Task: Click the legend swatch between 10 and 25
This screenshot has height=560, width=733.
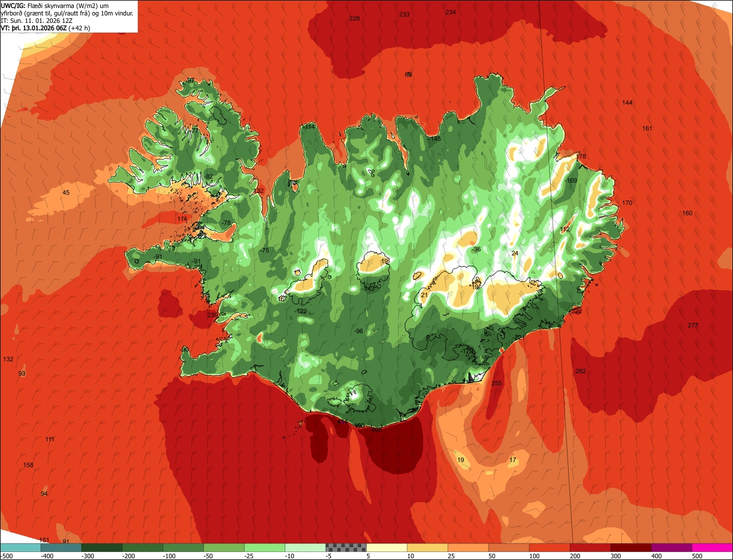Action: [x=427, y=548]
